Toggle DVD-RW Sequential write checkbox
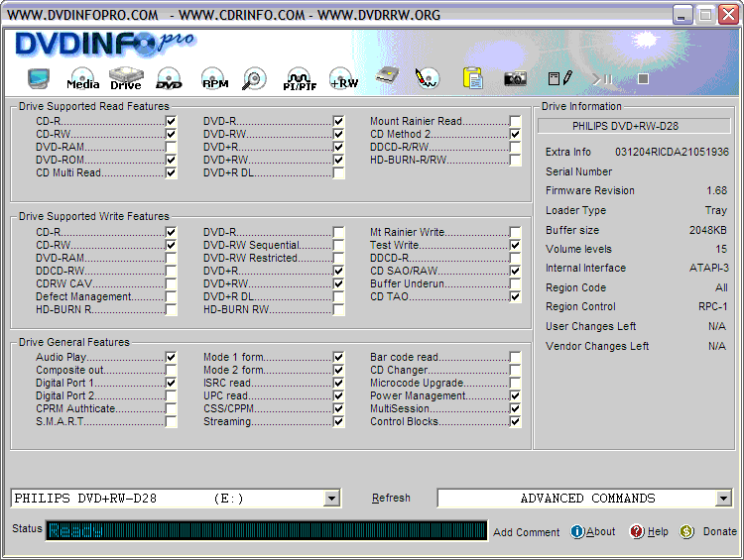744x560 pixels. [339, 245]
